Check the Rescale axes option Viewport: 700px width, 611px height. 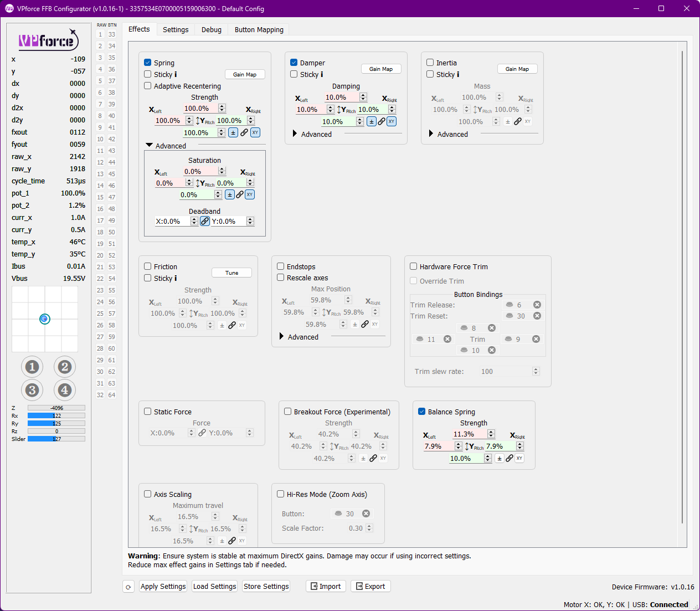[281, 278]
